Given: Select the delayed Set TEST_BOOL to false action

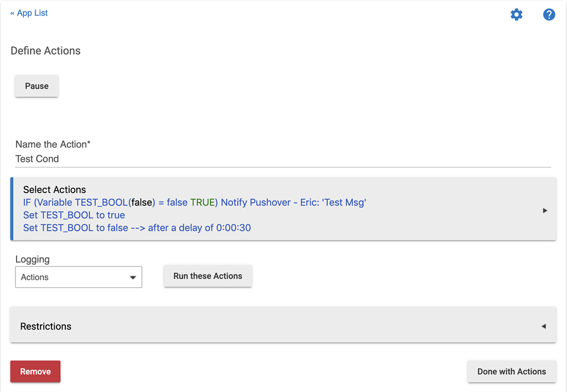Looking at the screenshot, I should pyautogui.click(x=137, y=228).
